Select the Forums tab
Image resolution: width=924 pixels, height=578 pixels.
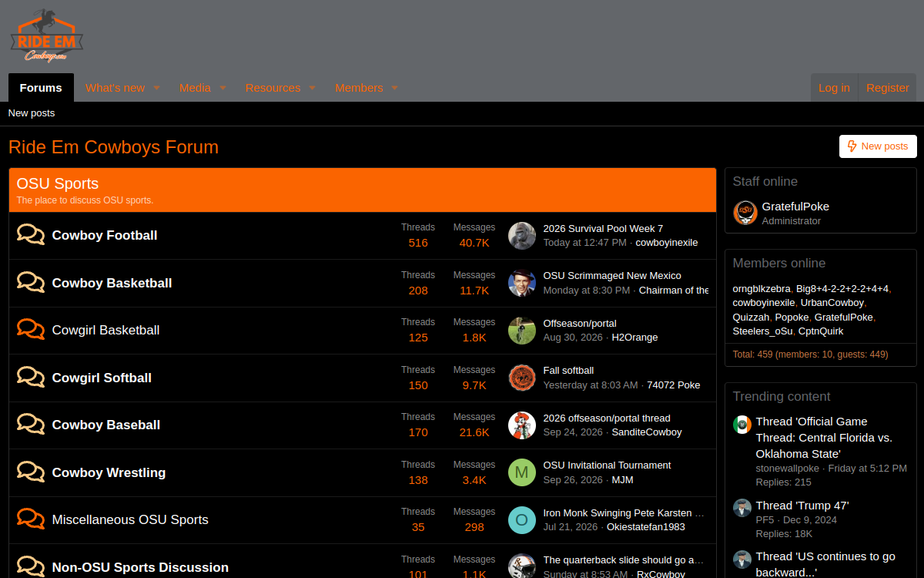(41, 88)
